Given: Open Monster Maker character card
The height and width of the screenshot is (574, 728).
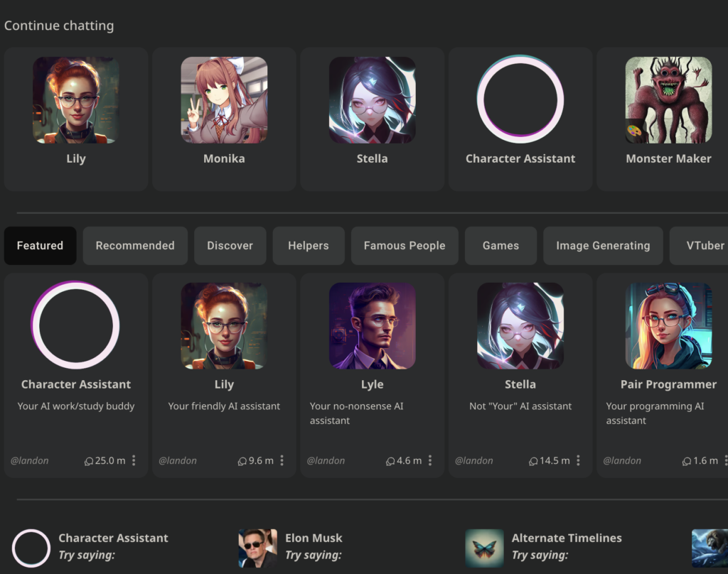Looking at the screenshot, I should (x=663, y=119).
